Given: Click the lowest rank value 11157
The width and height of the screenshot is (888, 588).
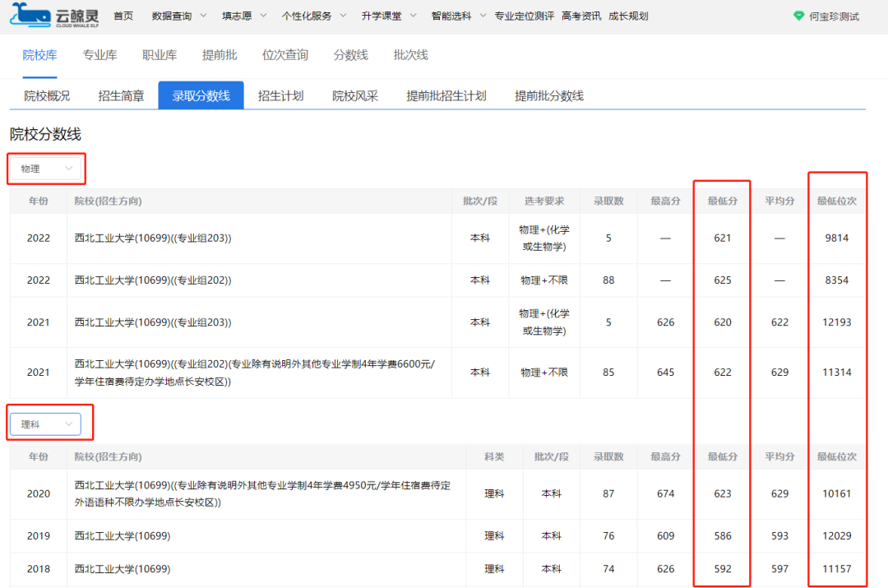Looking at the screenshot, I should [x=836, y=569].
